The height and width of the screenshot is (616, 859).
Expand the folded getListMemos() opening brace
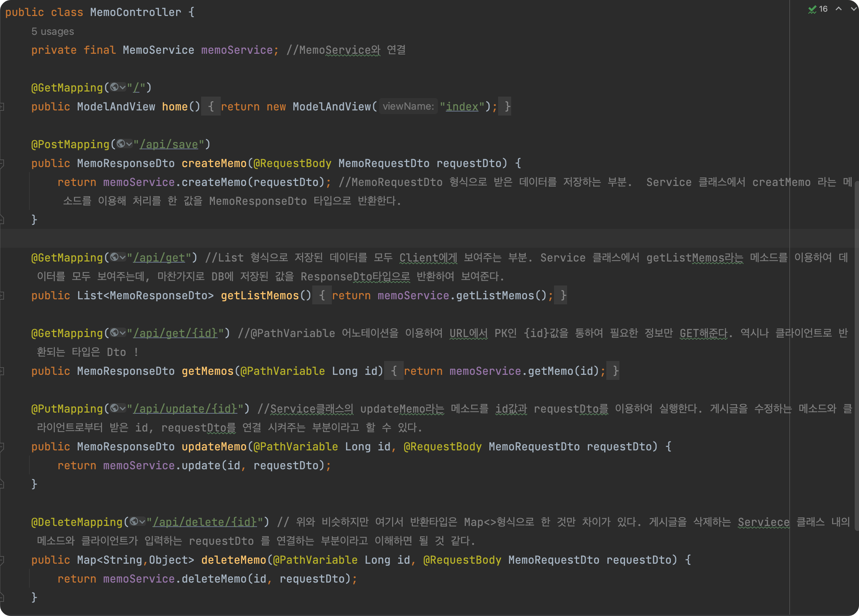pyautogui.click(x=322, y=296)
